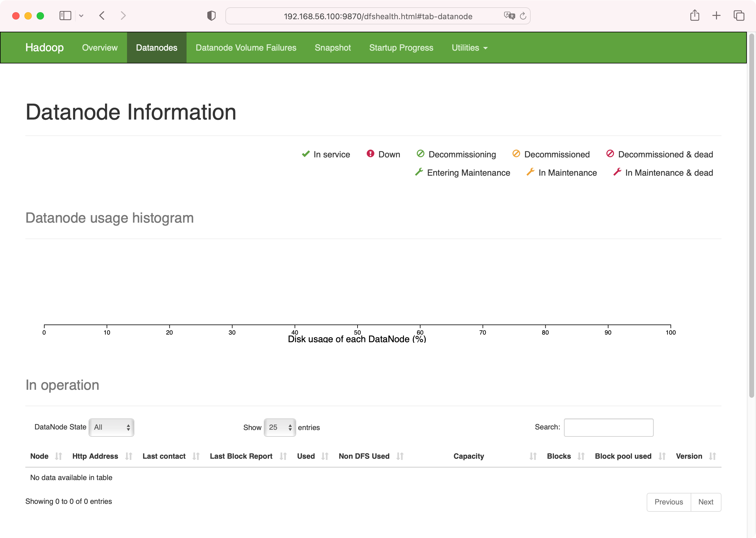Screen dimensions: 756x538
Task: Open the DataNode State dropdown
Action: [111, 427]
